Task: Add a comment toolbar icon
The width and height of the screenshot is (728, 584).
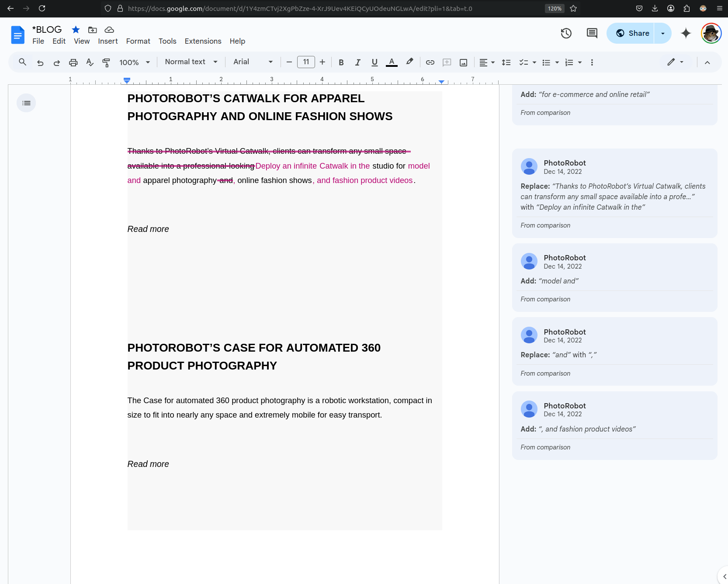Action: click(447, 62)
